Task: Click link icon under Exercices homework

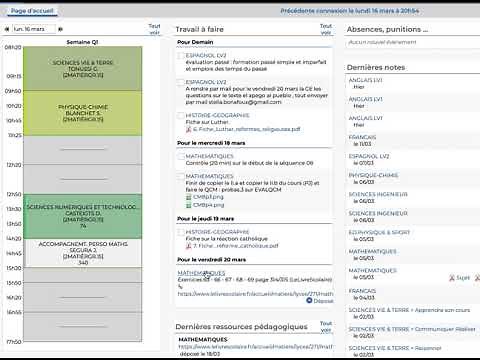Action: pyautogui.click(x=180, y=286)
